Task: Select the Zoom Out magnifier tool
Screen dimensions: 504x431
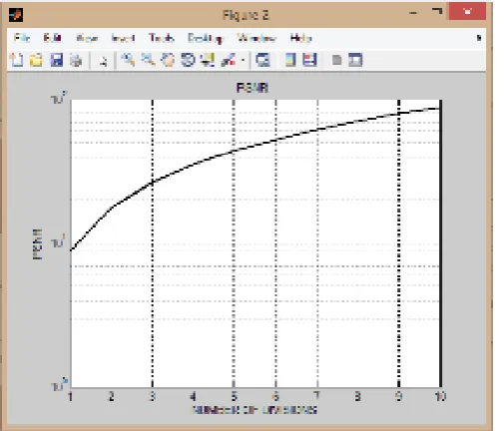Action: pyautogui.click(x=148, y=60)
